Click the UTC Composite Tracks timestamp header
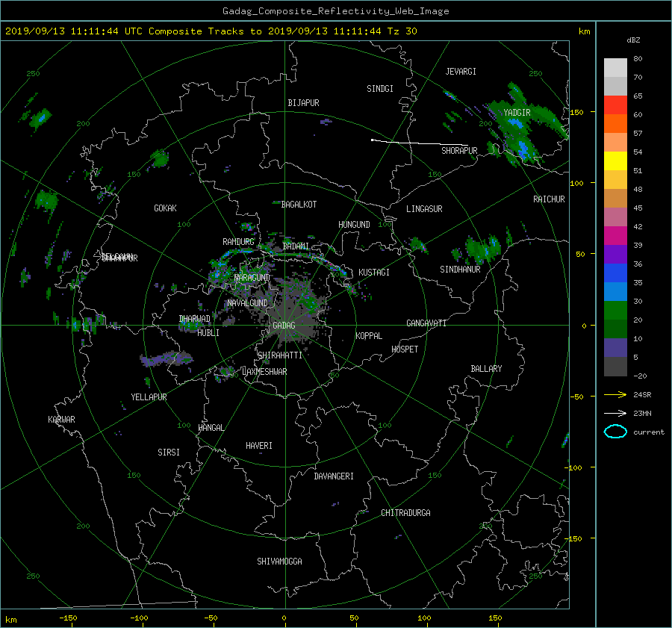The height and width of the screenshot is (628, 672). (x=211, y=31)
